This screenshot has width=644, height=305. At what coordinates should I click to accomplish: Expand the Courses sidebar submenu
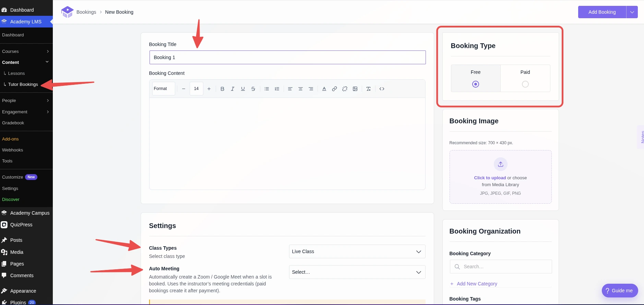48,52
